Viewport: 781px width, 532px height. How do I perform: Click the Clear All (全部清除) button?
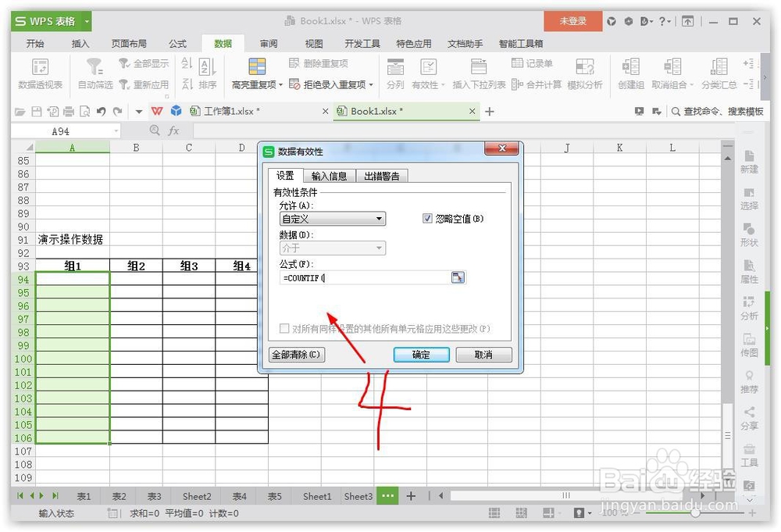pos(296,355)
